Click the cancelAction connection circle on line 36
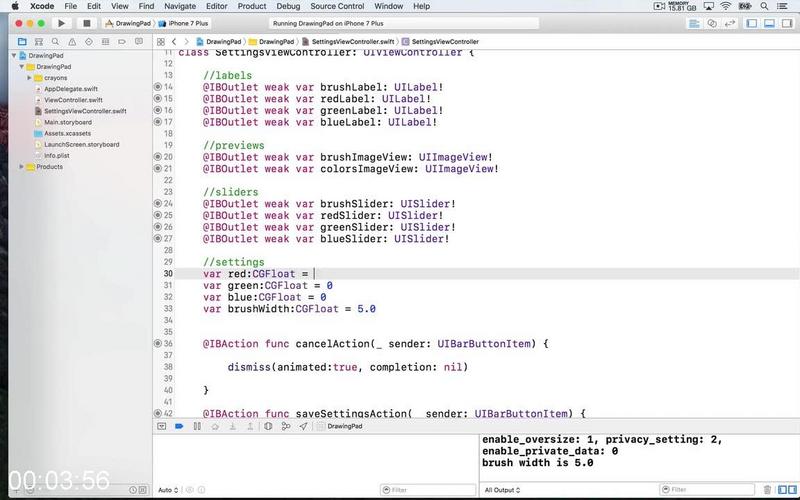This screenshot has height=500, width=800. point(158,343)
